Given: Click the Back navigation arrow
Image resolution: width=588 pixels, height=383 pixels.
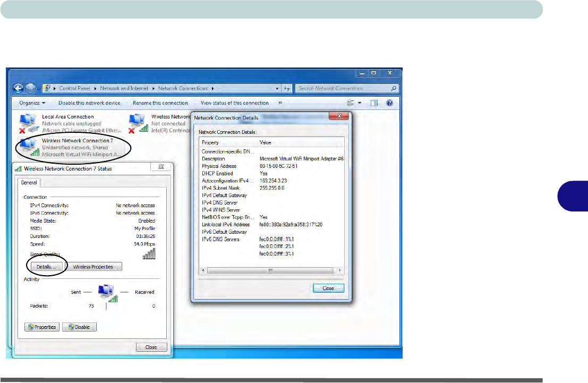Looking at the screenshot, I should coord(19,88).
